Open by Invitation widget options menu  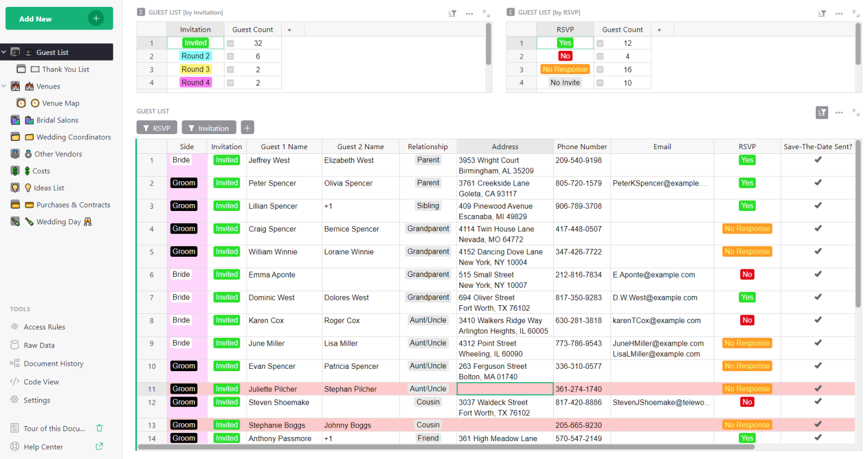(x=469, y=13)
